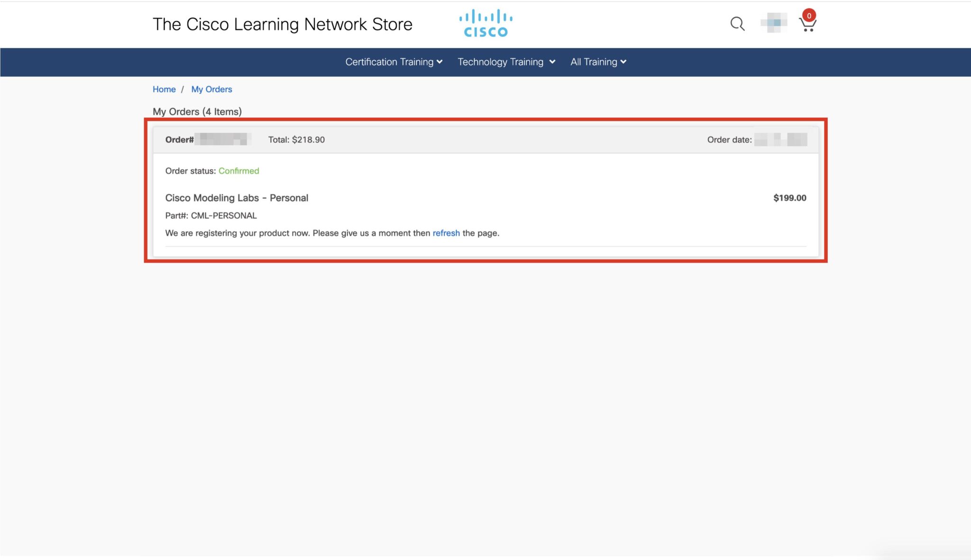The width and height of the screenshot is (971, 560).
Task: Expand the Certification Training menu
Action: (x=394, y=62)
